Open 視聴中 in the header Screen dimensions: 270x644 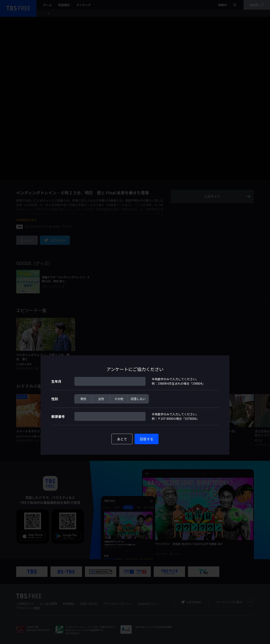tap(222, 5)
